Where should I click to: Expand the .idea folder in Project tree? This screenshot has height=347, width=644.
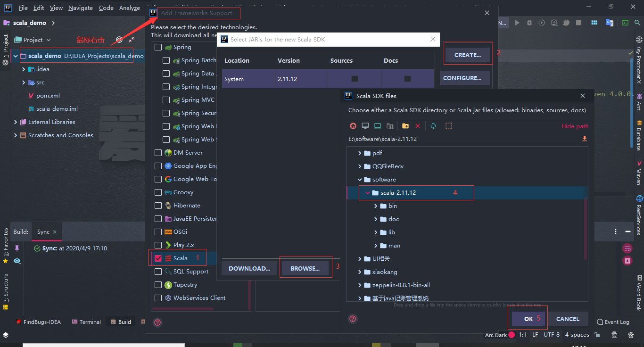(24, 69)
